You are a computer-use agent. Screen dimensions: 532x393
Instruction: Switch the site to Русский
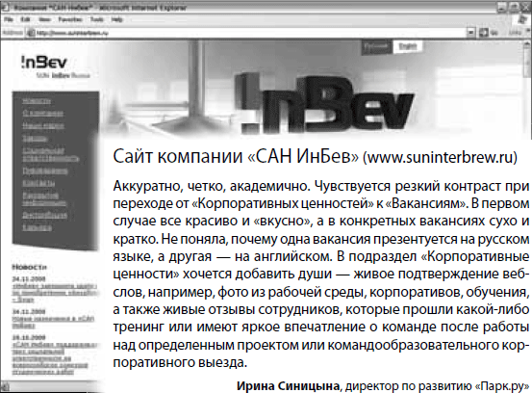pos(376,46)
